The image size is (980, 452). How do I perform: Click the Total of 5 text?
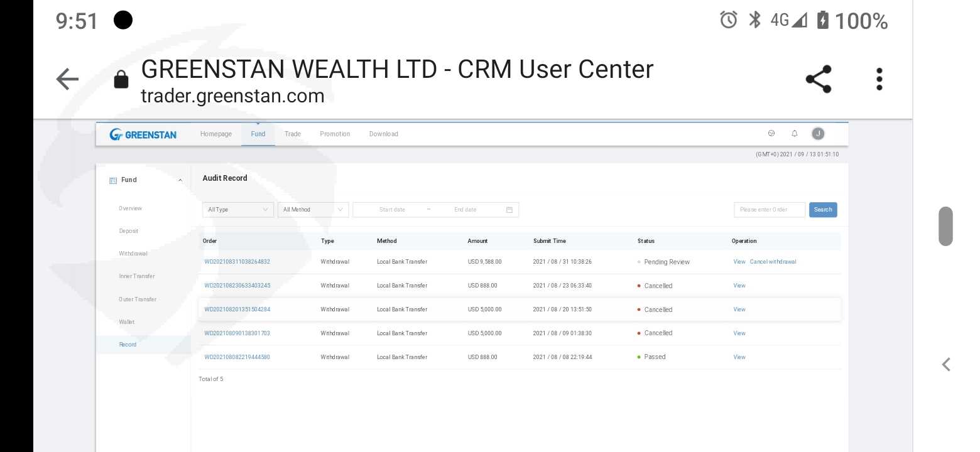pyautogui.click(x=211, y=379)
